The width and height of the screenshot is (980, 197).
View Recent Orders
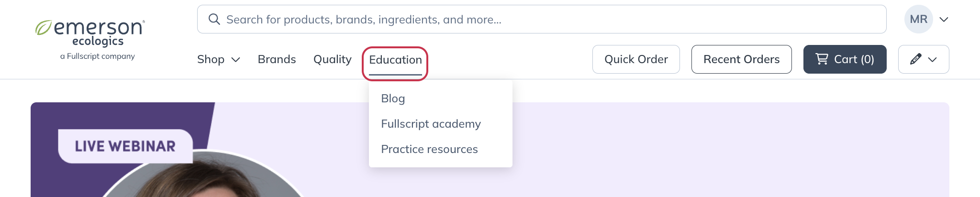741,59
